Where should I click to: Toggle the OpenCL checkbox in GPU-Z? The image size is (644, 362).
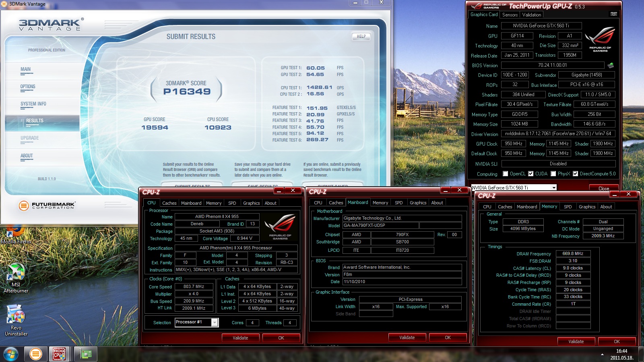coord(506,174)
